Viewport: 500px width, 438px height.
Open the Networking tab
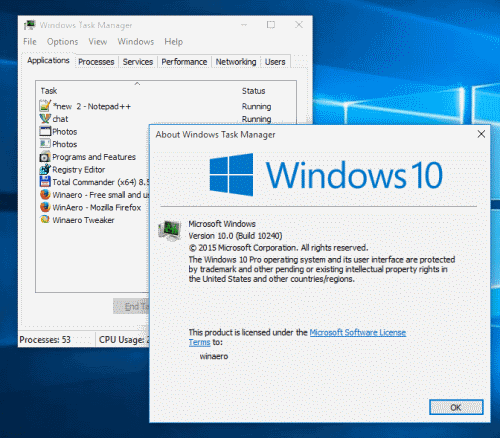click(236, 62)
